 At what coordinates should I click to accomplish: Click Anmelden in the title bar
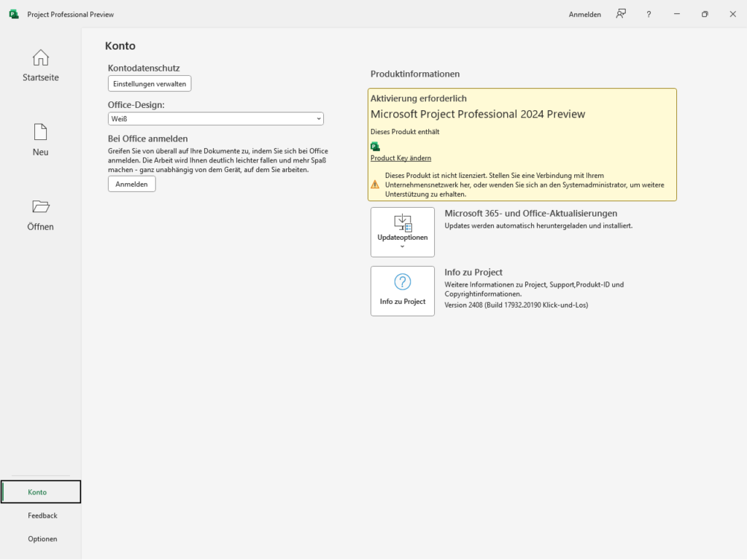point(584,15)
